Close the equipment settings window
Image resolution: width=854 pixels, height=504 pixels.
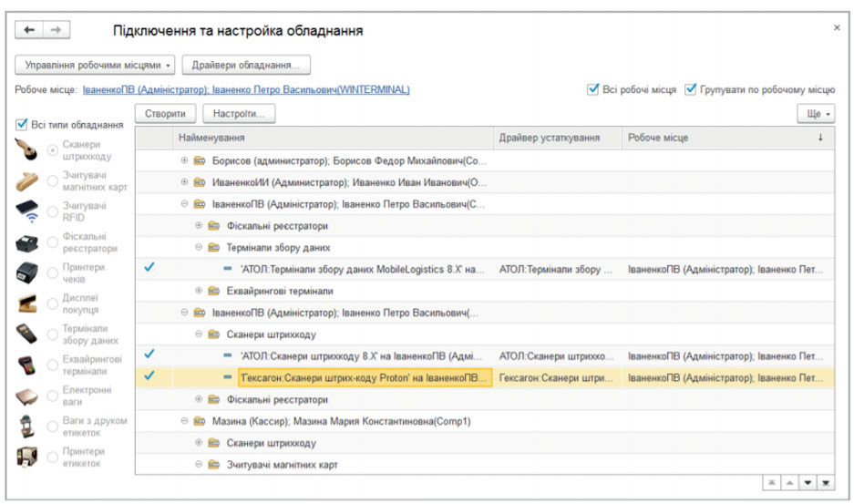[x=837, y=27]
